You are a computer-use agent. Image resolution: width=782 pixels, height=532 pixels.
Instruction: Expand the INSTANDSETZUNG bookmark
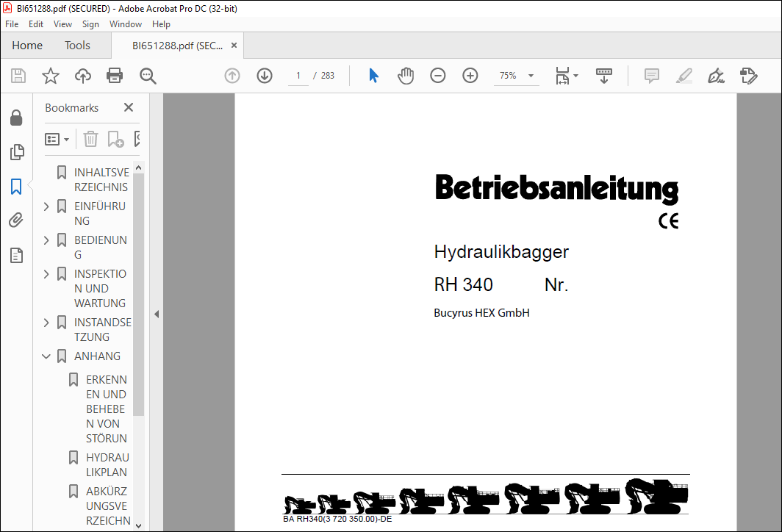tap(46, 323)
